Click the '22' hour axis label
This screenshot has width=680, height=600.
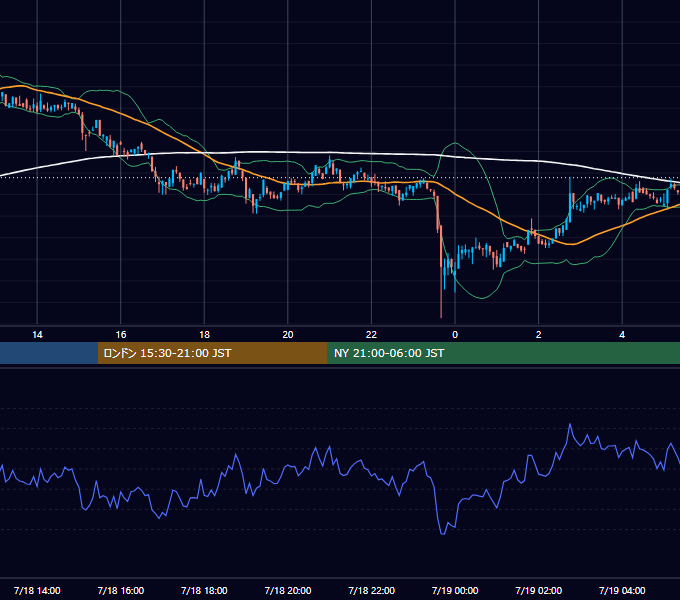(371, 335)
